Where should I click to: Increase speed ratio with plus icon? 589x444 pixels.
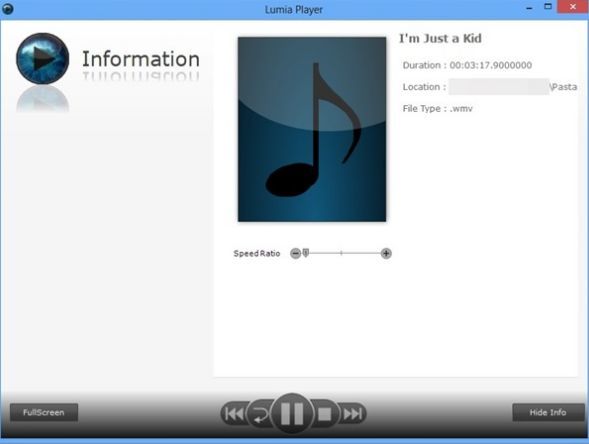coord(386,253)
